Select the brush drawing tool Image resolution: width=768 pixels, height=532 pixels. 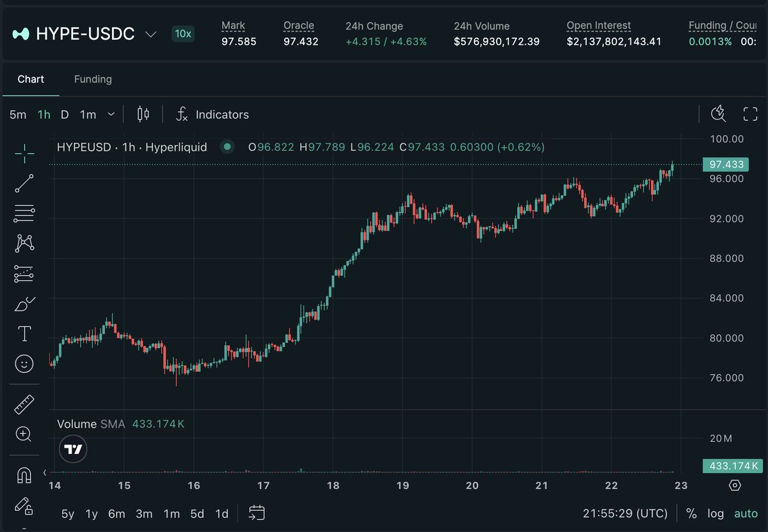pyautogui.click(x=24, y=304)
